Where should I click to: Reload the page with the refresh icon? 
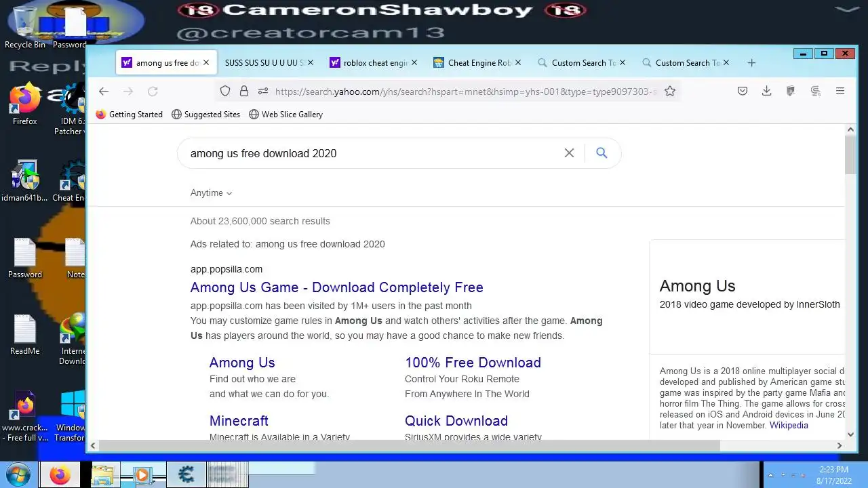pyautogui.click(x=153, y=91)
